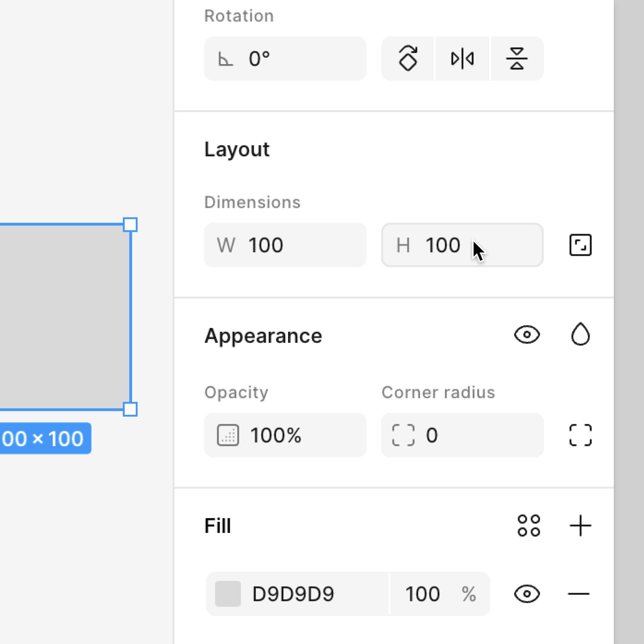Click the Corner radius field showing 0
Viewport: 644px width, 644px height.
[x=462, y=435]
